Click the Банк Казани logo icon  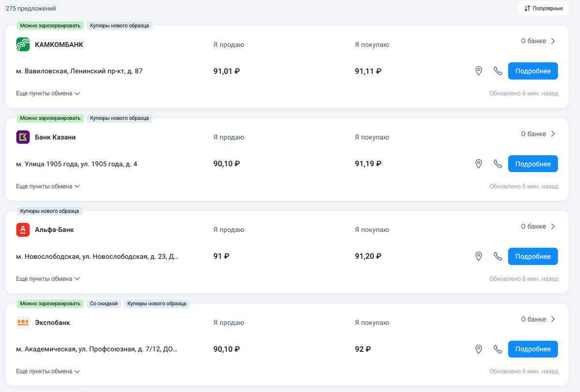click(x=23, y=137)
